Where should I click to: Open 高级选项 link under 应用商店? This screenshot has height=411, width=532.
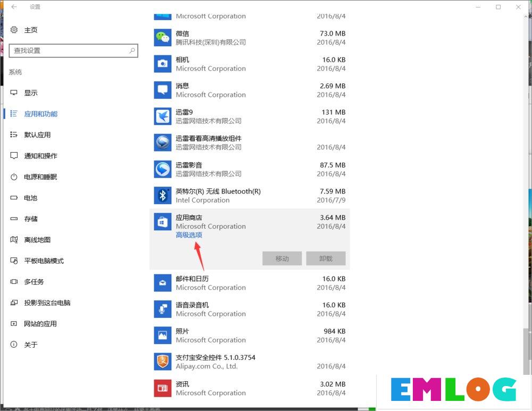tap(189, 235)
